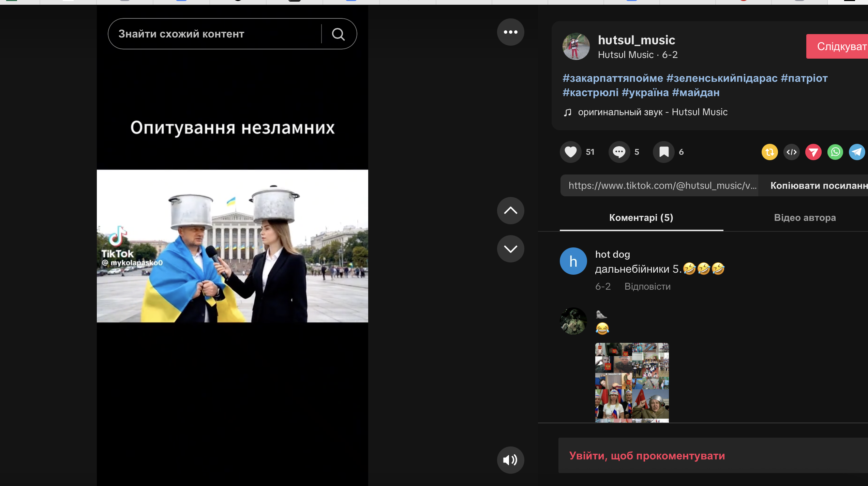
Task: Click the search magnifier icon
Action: tap(338, 34)
